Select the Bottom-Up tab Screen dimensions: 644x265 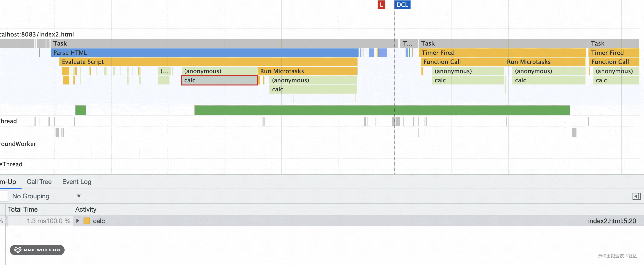[x=8, y=182]
